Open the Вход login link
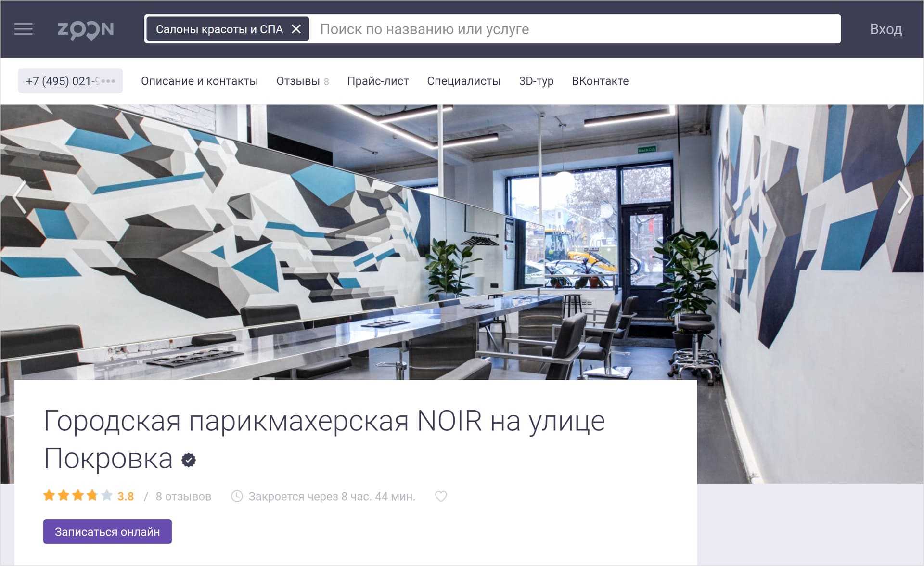This screenshot has width=924, height=566. point(885,29)
